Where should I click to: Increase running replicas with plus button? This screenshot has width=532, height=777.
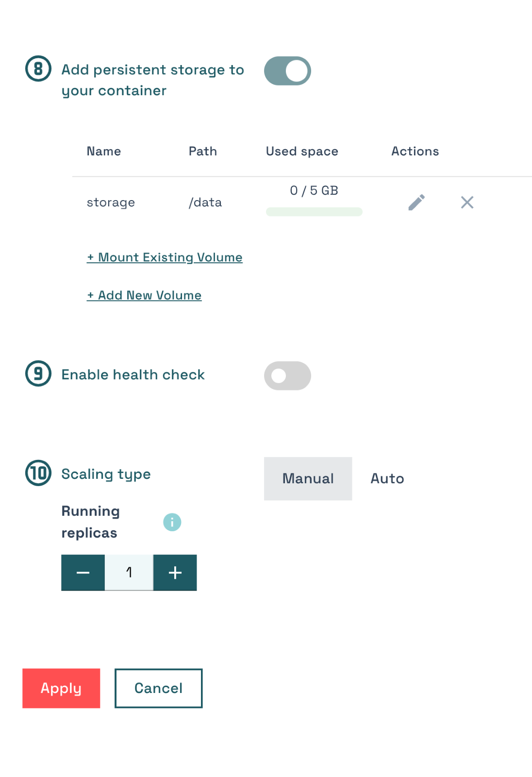coord(175,573)
